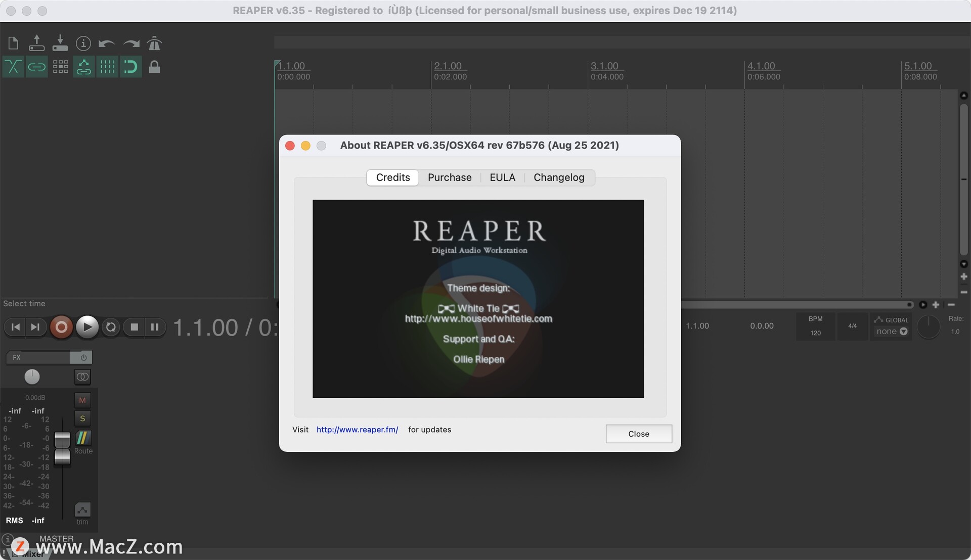This screenshot has height=560, width=971.
Task: Open the http://www.reaper.fm/ link
Action: click(357, 430)
